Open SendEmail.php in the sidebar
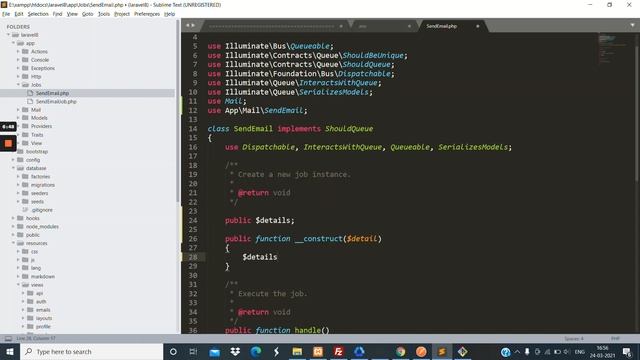 pyautogui.click(x=52, y=93)
